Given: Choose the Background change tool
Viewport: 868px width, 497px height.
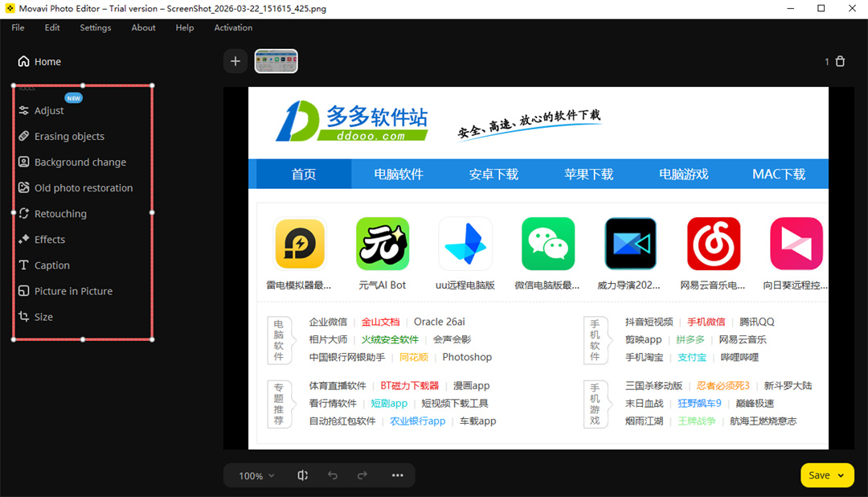Looking at the screenshot, I should pos(72,162).
